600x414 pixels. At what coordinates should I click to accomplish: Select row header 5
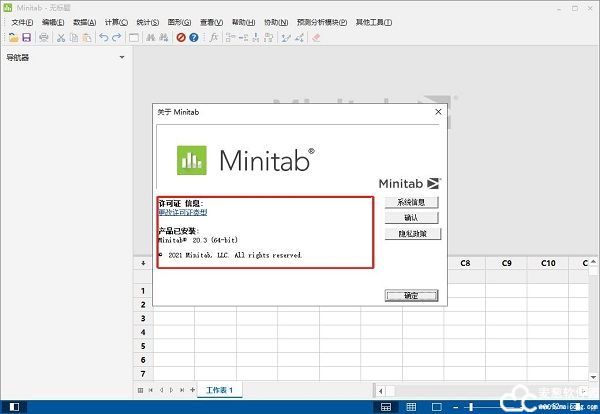tap(143, 346)
